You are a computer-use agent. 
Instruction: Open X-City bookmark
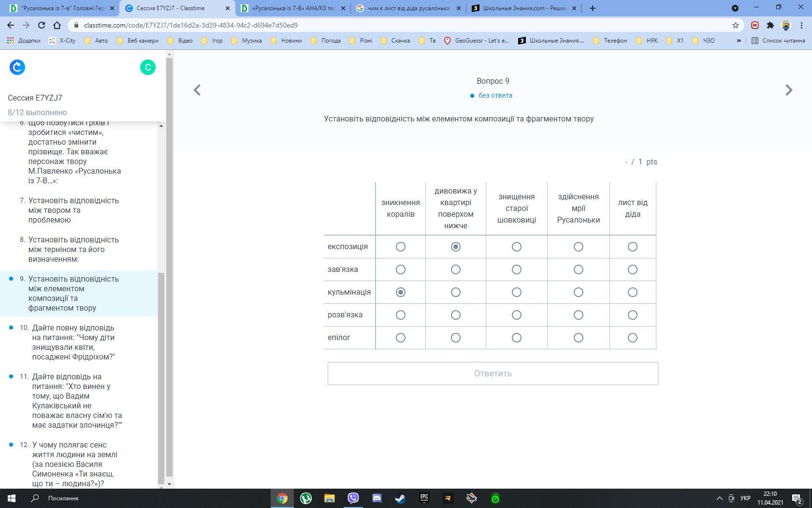tap(62, 41)
